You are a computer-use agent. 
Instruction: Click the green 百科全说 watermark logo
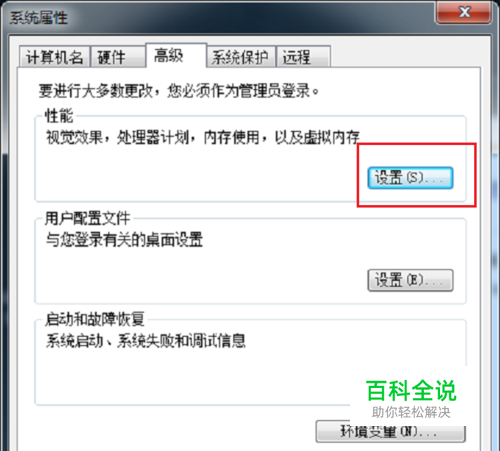(x=411, y=391)
